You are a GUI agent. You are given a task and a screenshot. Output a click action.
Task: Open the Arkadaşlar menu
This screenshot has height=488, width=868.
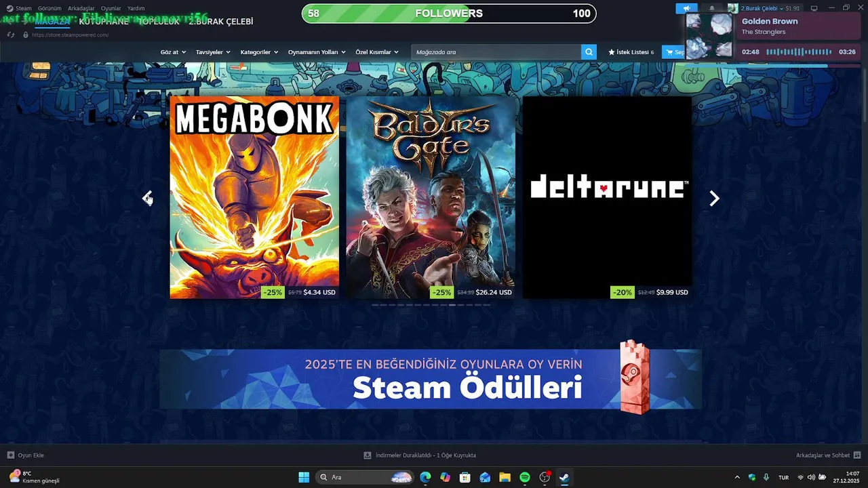pyautogui.click(x=81, y=8)
